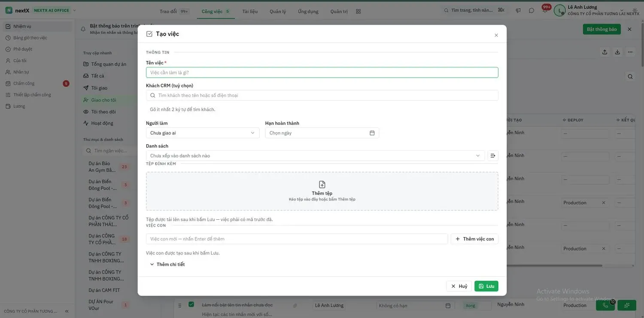Open the apps grid icon next to Quản trị
The width and height of the screenshot is (644, 318).
click(x=358, y=11)
